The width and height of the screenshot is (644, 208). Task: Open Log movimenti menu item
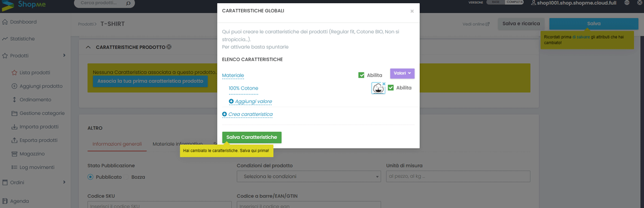point(33,167)
